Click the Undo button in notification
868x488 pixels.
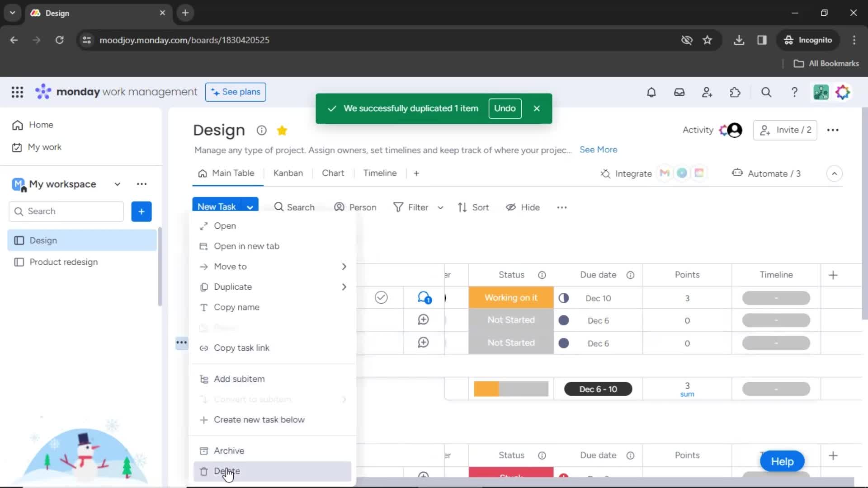tap(505, 108)
